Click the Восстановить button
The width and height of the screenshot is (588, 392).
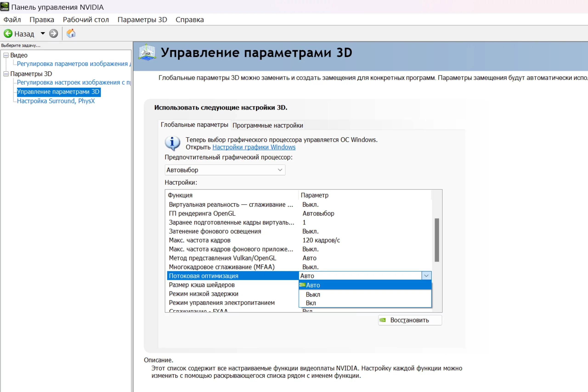[x=410, y=320]
